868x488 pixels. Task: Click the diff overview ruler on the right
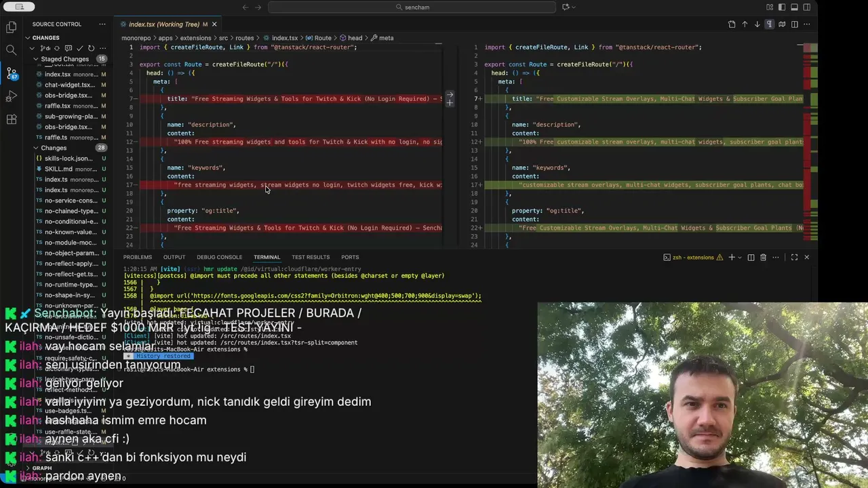point(810,146)
